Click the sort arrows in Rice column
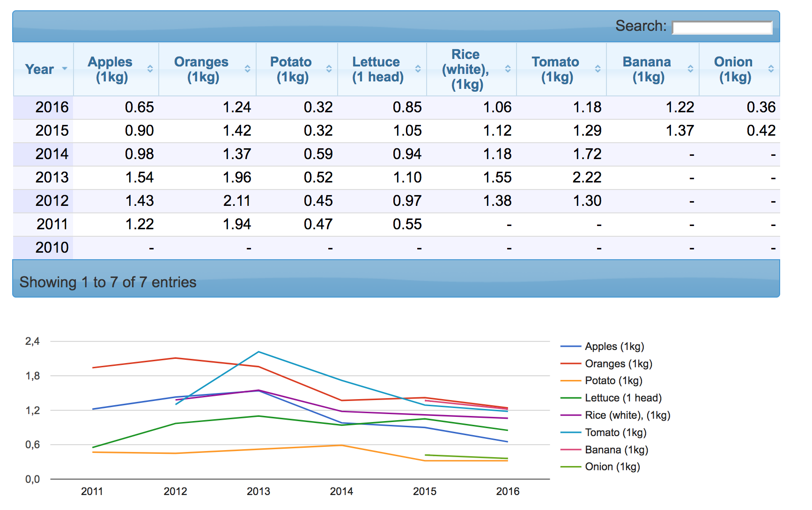 tap(508, 69)
